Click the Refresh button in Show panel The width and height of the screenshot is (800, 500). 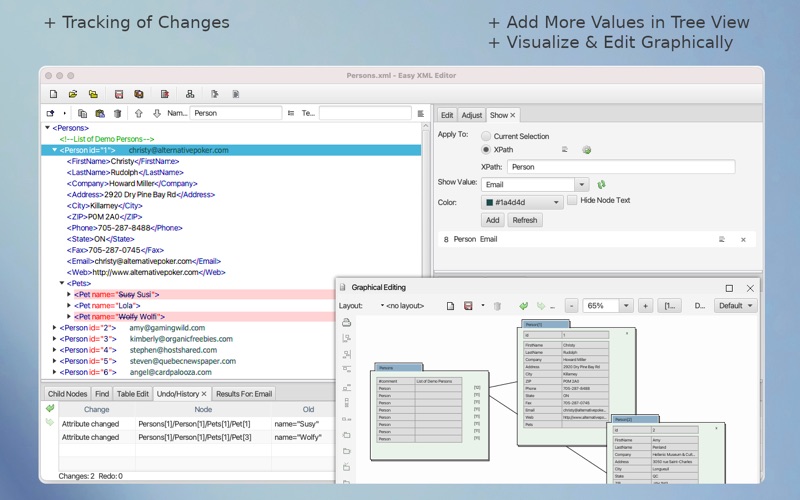(x=524, y=220)
